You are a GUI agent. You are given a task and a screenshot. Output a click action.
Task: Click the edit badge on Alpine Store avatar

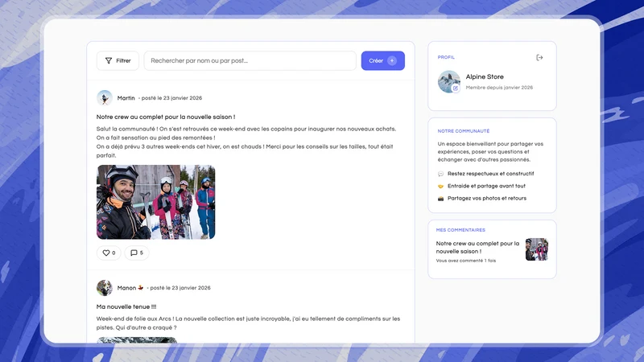point(456,88)
